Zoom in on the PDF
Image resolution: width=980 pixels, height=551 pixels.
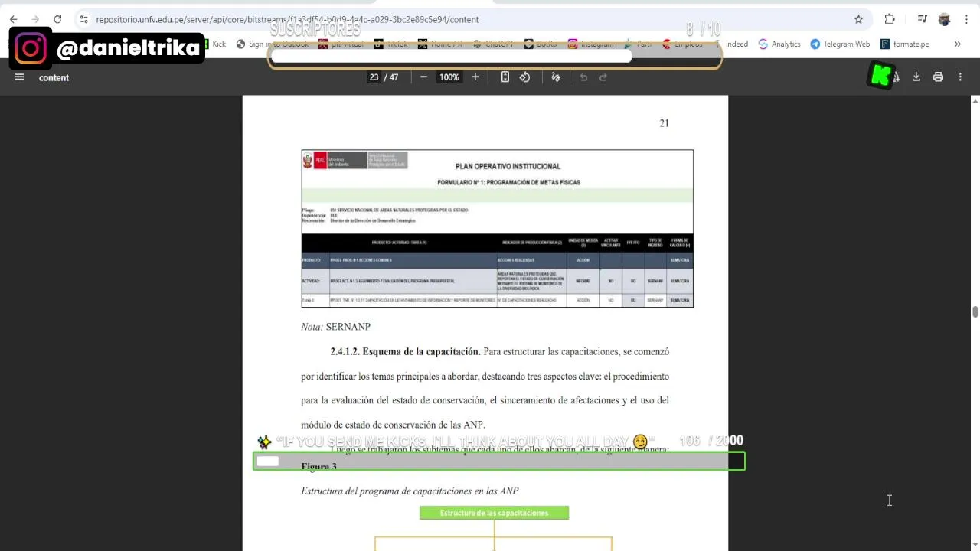tap(475, 77)
